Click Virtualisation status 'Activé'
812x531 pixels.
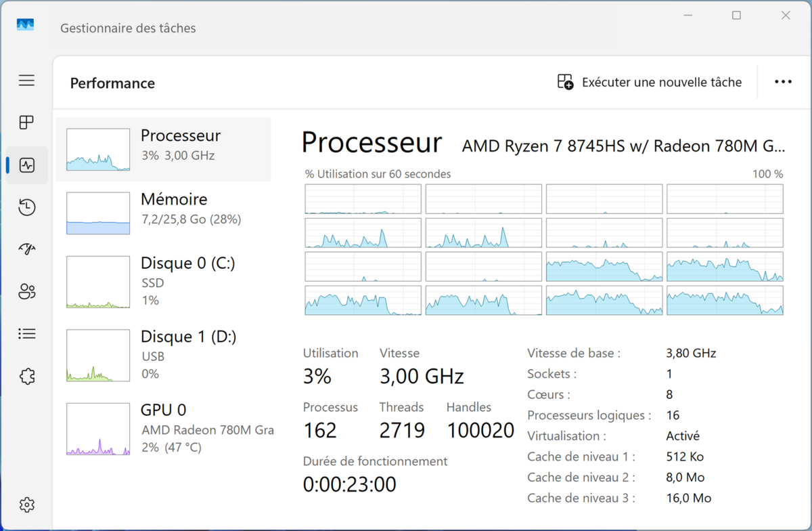tap(683, 436)
